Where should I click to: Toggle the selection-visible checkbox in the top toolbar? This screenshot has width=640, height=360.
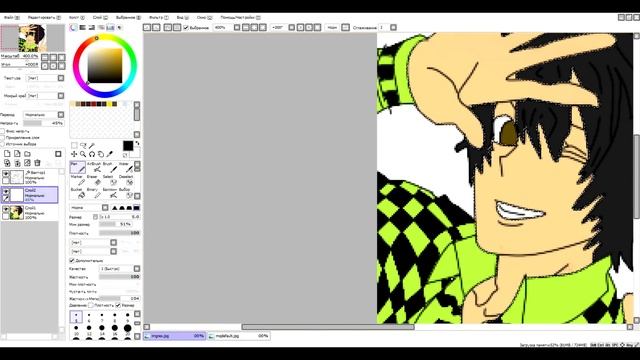click(x=186, y=28)
